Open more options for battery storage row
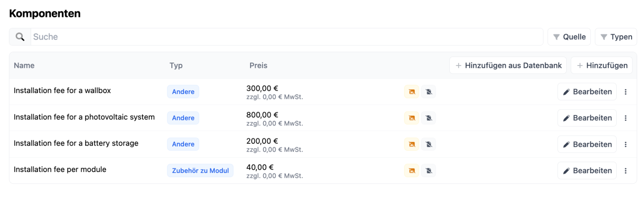 (625, 144)
